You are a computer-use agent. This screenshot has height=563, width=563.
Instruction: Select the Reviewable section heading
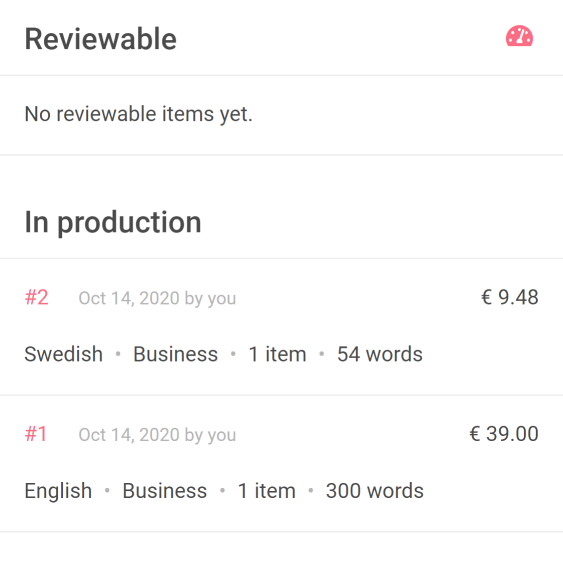tap(101, 39)
